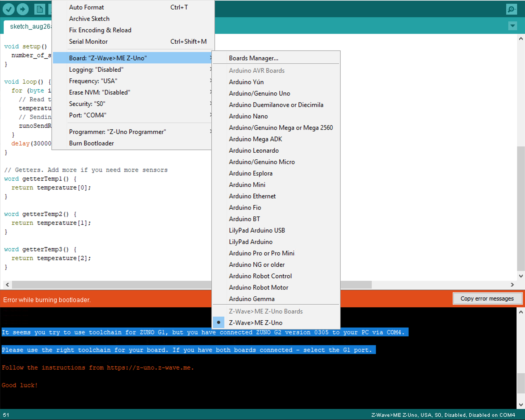Click the https://z-uno.z-wave.me console line

coord(98,368)
